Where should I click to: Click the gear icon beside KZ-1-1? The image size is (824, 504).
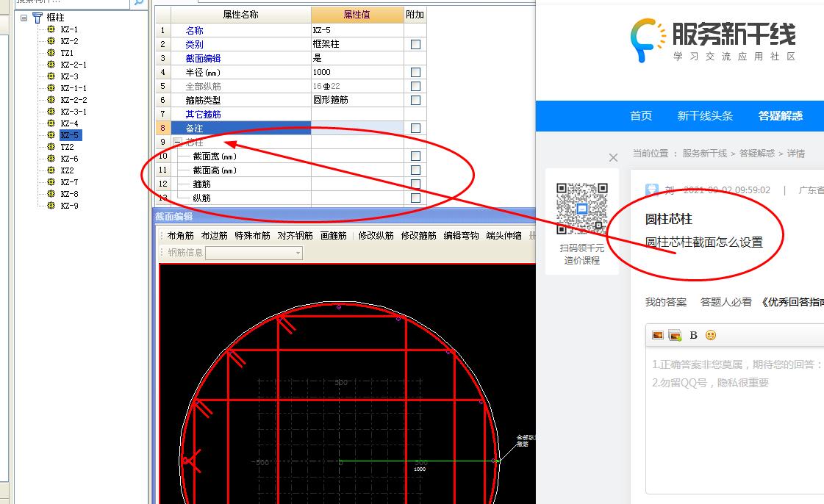(x=51, y=87)
